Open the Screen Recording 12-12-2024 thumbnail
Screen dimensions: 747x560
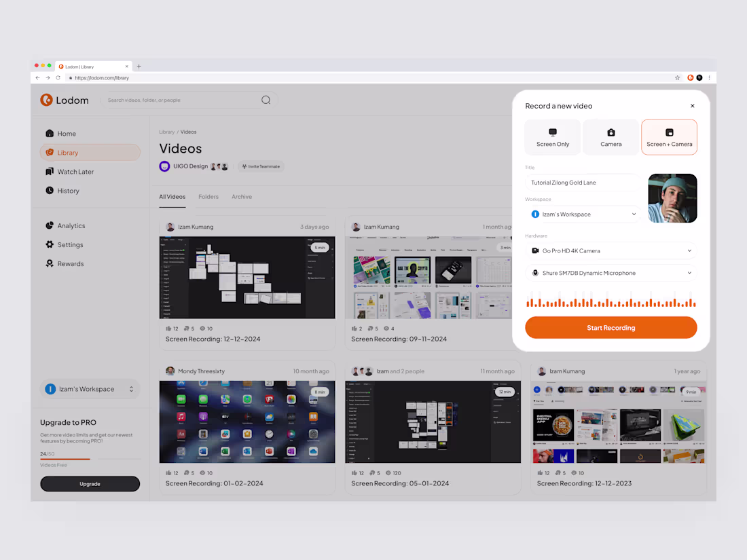click(x=247, y=277)
